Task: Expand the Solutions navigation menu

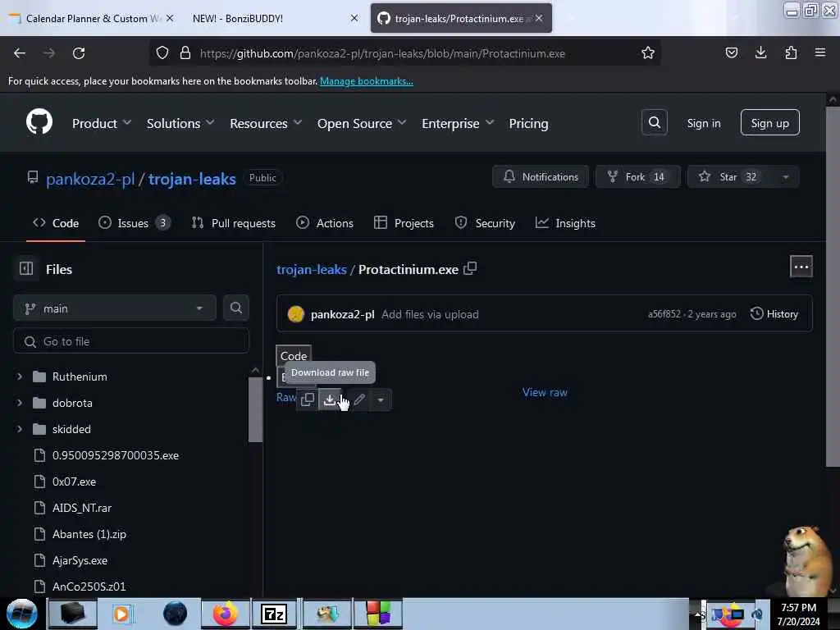Action: 180,123
